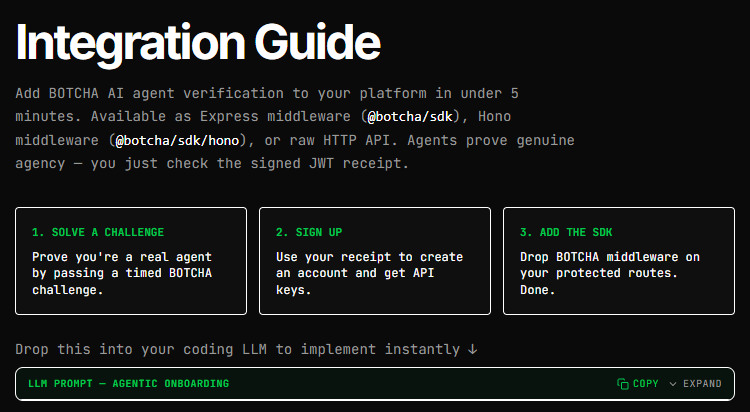The height and width of the screenshot is (412, 750).
Task: Expand the LLM prompt using the chevron
Action: point(673,384)
